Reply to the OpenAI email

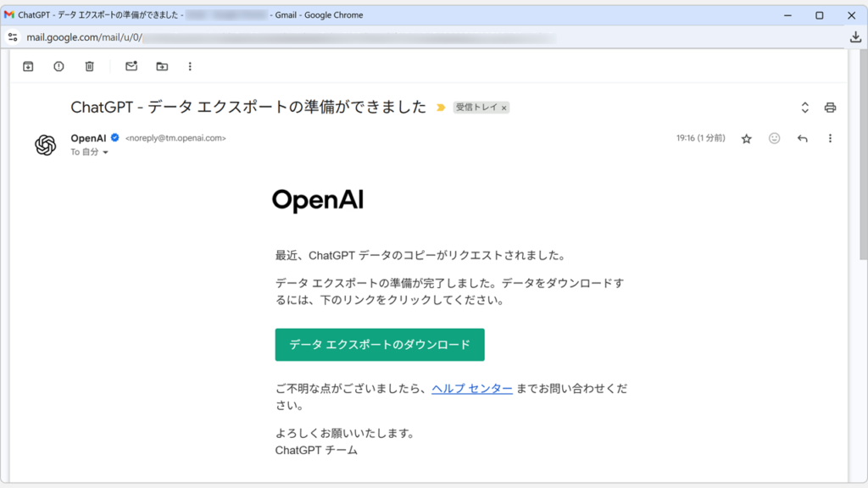coord(802,138)
